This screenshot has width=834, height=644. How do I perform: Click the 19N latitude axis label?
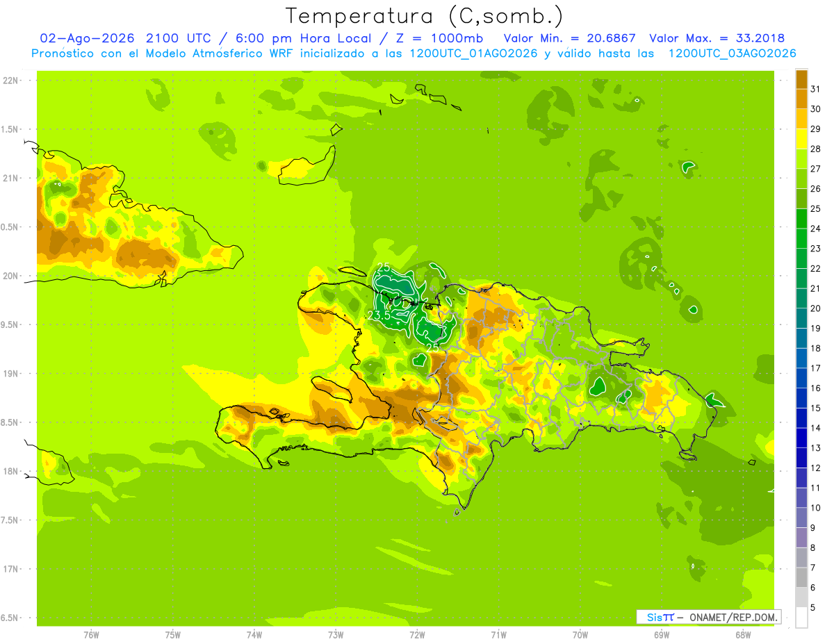point(10,374)
